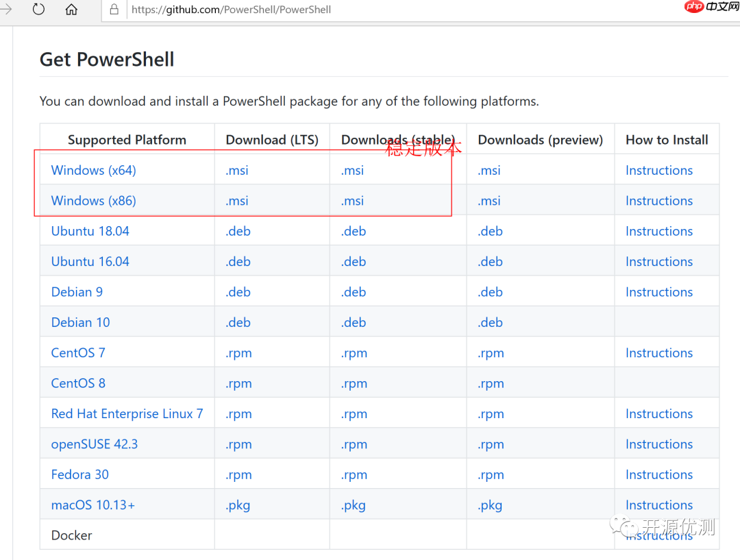Download the stable .deb for Ubuntu 16.04
This screenshot has height=560, width=740.
(354, 262)
